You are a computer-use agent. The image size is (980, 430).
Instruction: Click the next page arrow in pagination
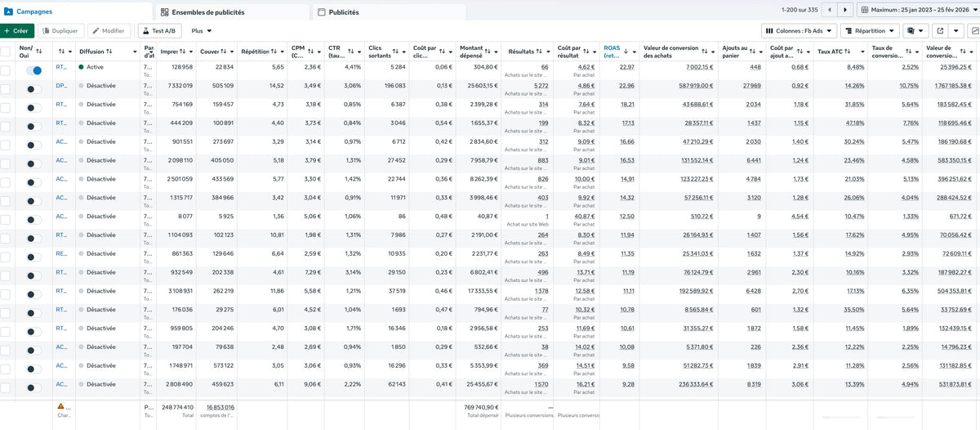pos(845,10)
